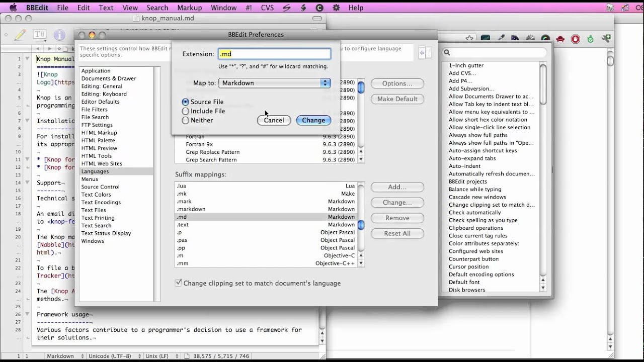The image size is (644, 362).
Task: Open the scripts menu icon in the menu bar
Action: (286, 8)
